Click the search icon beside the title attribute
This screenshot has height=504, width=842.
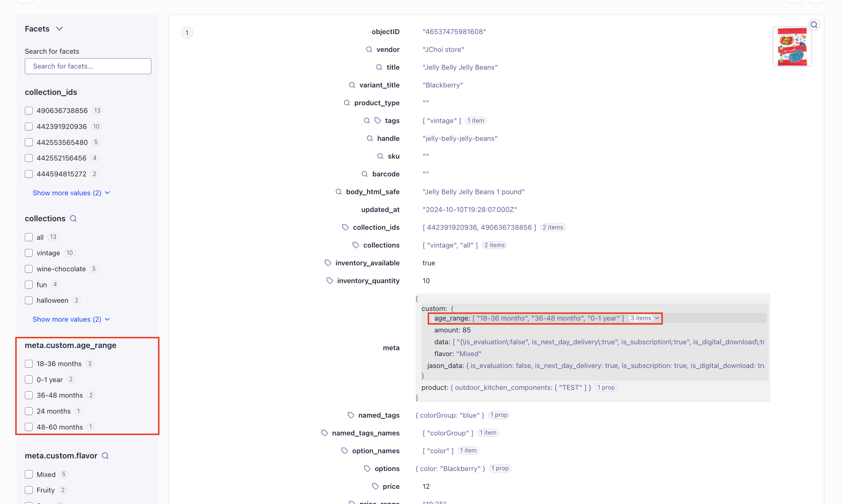coord(379,67)
